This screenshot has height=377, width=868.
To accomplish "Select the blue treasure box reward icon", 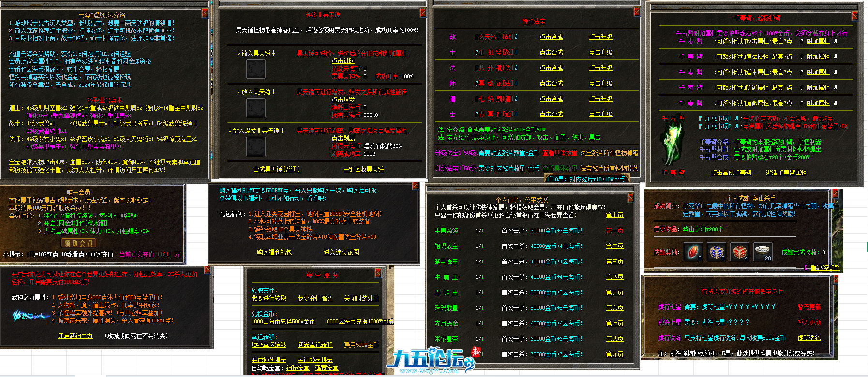I will tap(717, 252).
